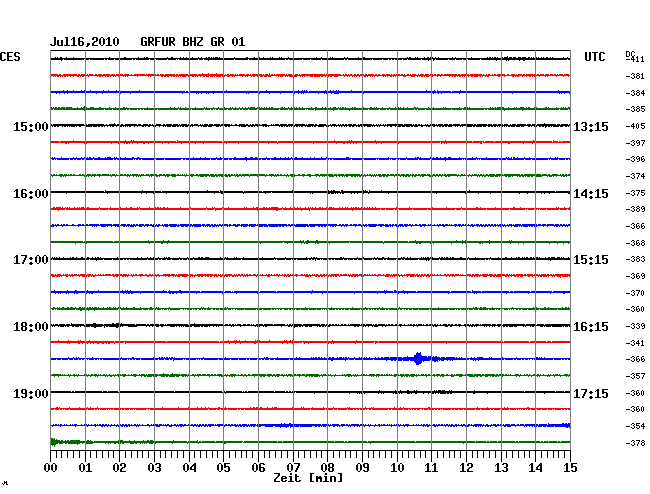Click the CES column header

coord(10,57)
